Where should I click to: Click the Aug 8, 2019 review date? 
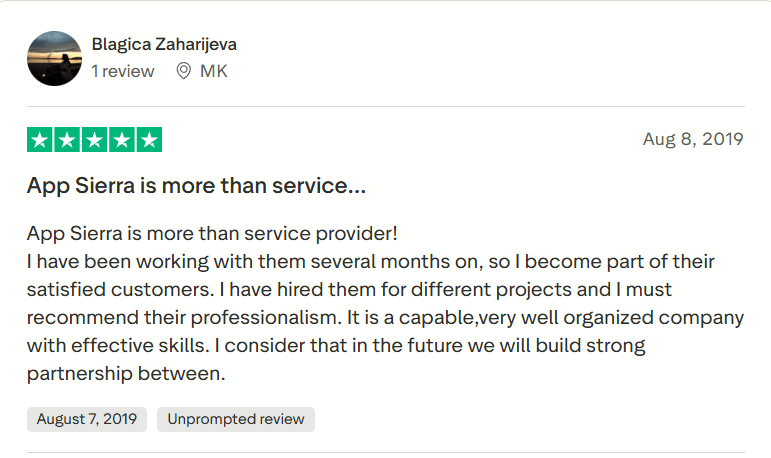tap(693, 139)
